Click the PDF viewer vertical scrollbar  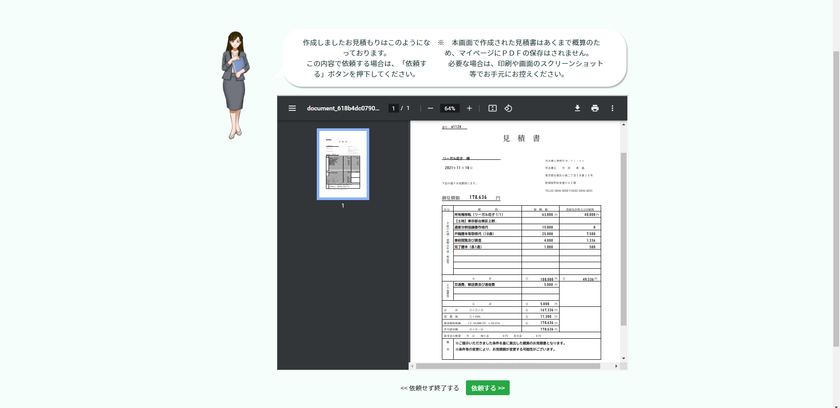point(623,240)
